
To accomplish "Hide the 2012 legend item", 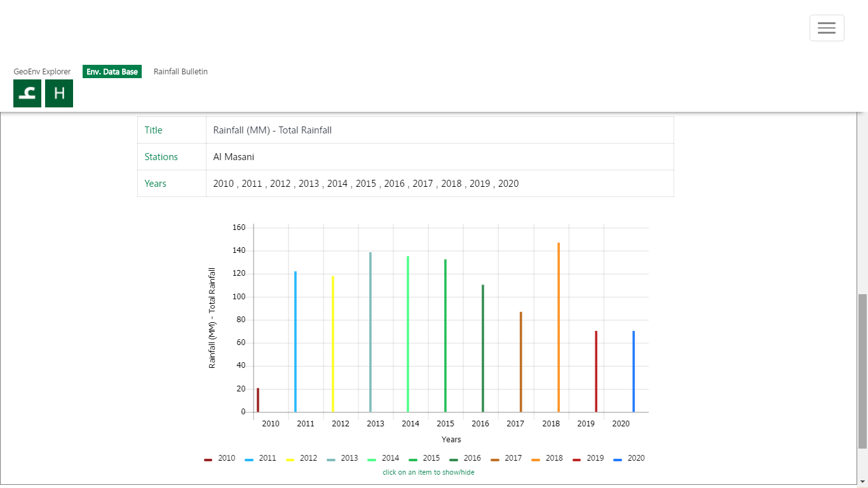I will (302, 458).
